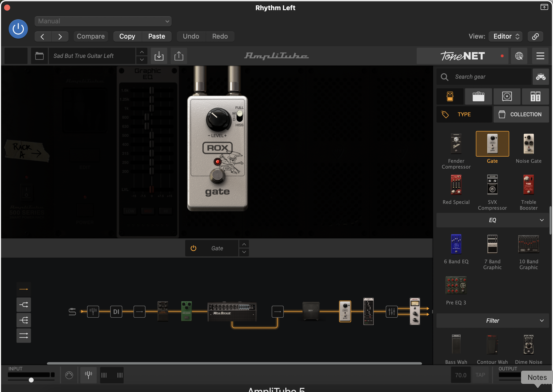
Task: Go to previous plugin preset arrow
Action: pyautogui.click(x=43, y=37)
